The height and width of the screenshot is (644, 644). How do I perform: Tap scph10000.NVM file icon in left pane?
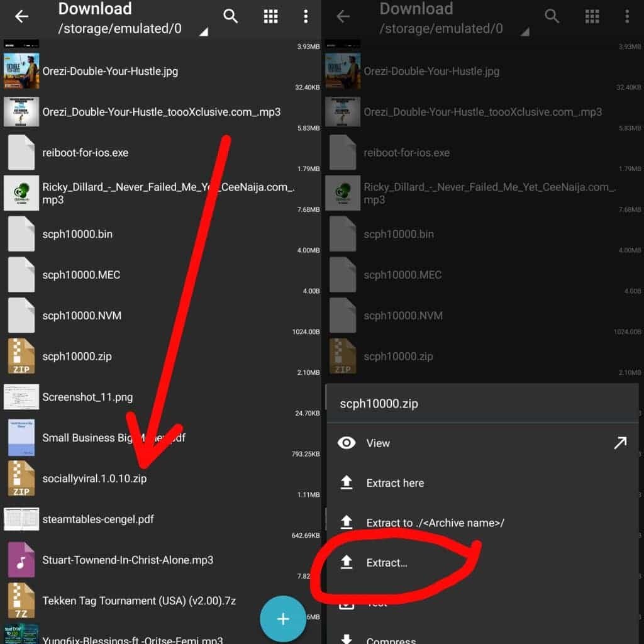[21, 315]
